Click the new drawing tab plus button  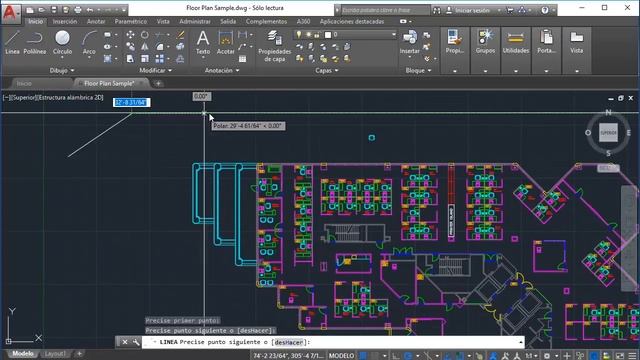pos(158,83)
